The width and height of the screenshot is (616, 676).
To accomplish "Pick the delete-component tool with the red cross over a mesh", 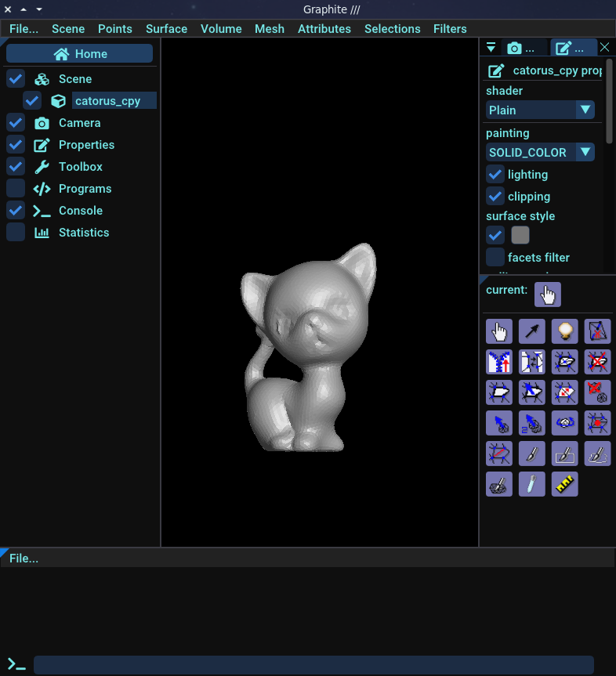I will point(597,392).
